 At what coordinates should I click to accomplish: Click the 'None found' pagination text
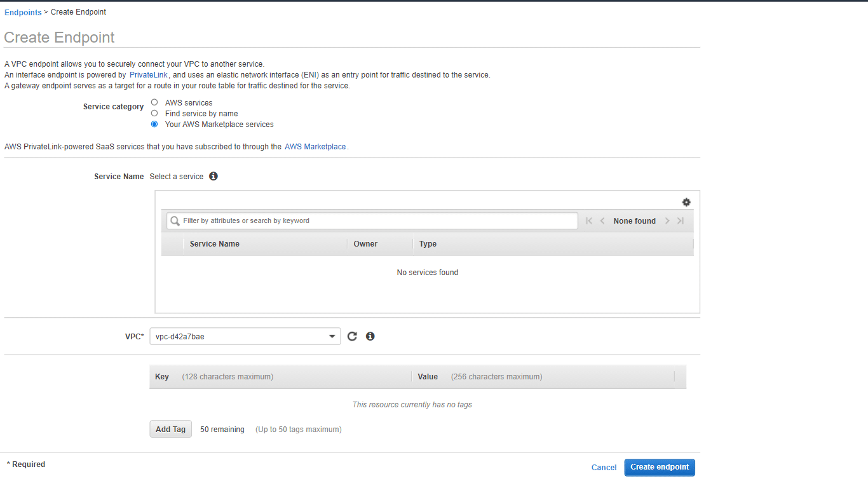pyautogui.click(x=634, y=221)
